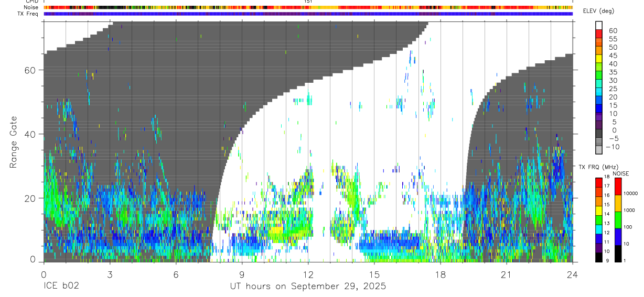Click the TX Freq row label at top left

(x=27, y=14)
